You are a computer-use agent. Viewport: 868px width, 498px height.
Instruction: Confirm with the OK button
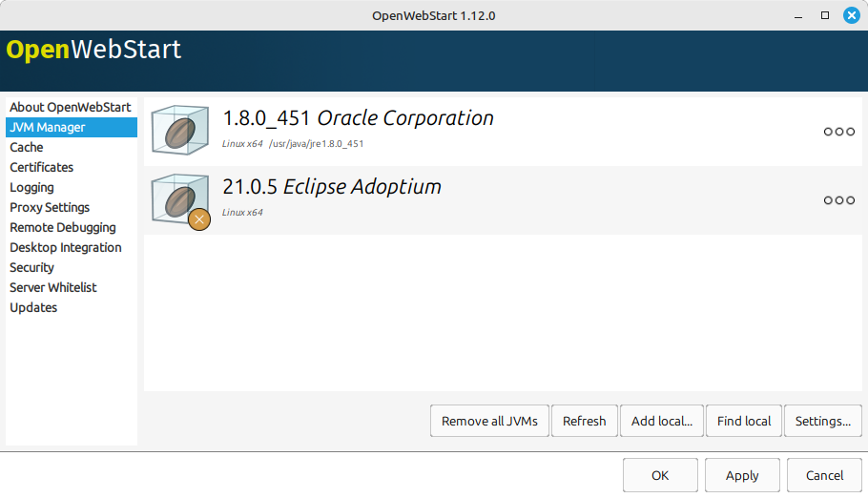pyautogui.click(x=660, y=475)
